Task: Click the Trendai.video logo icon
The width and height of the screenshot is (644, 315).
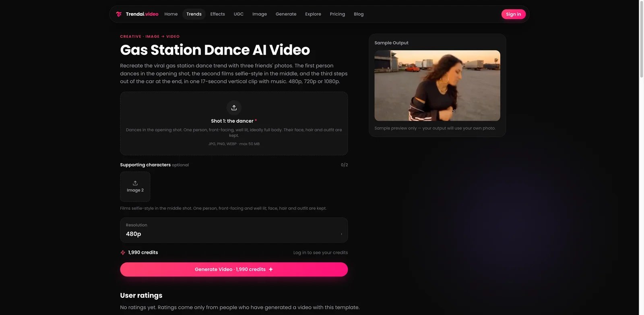Action: click(119, 14)
